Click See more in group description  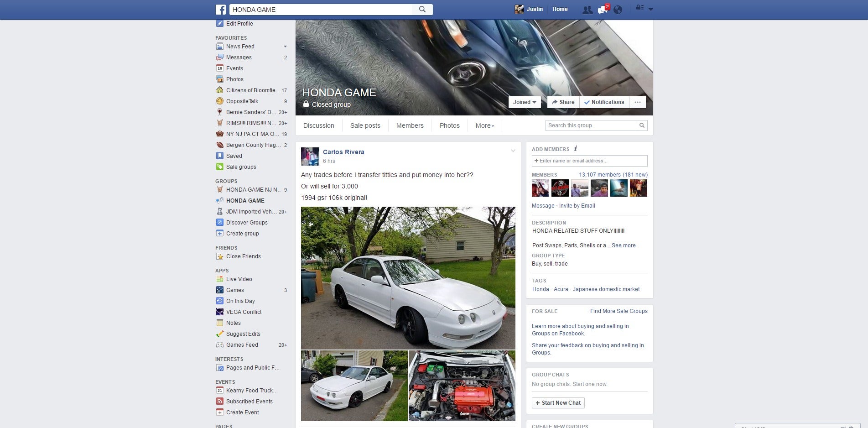(x=624, y=245)
